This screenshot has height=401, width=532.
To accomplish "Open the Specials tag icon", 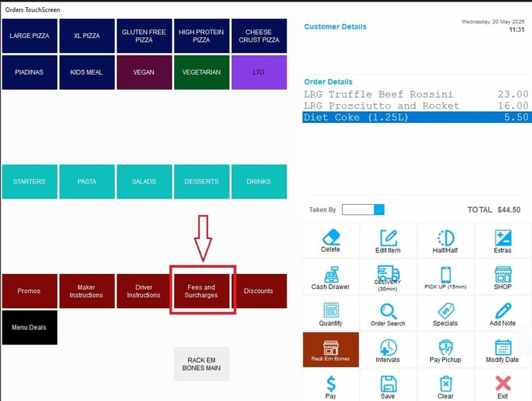I will [445, 310].
